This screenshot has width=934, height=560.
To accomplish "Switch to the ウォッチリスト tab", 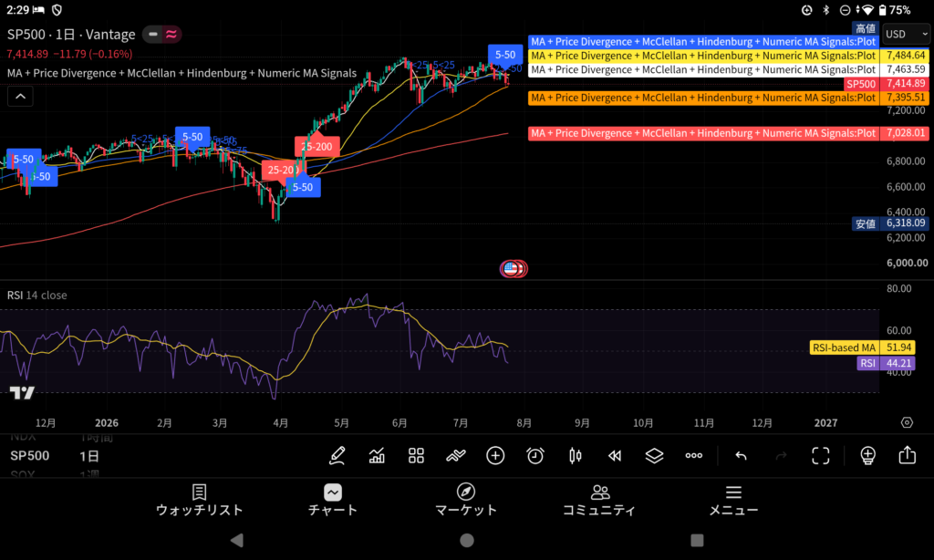I will click(199, 501).
